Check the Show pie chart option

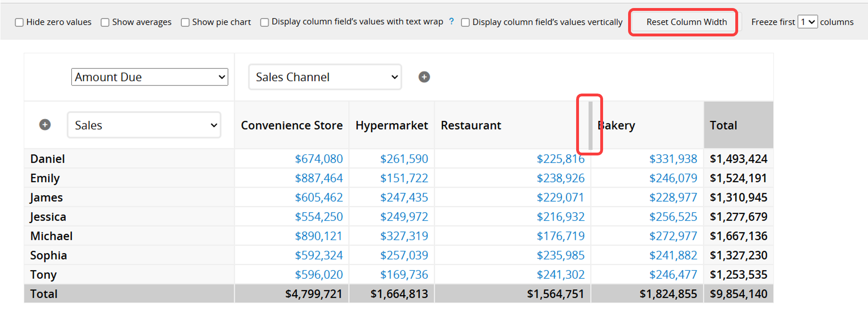click(x=185, y=22)
